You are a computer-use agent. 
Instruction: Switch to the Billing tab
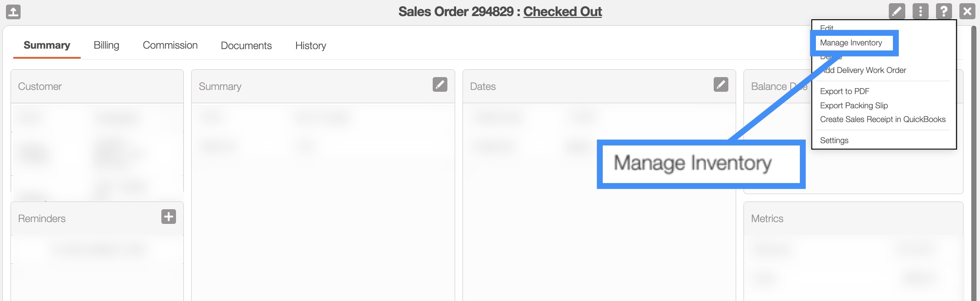coord(106,45)
